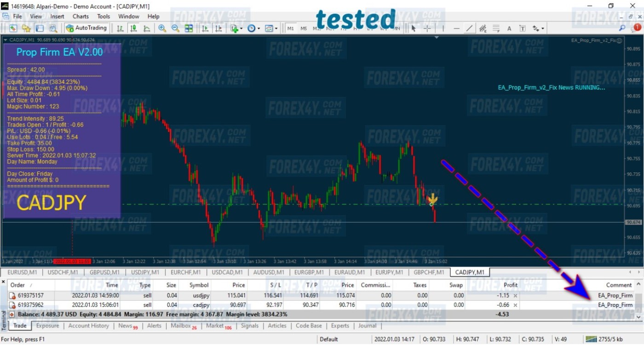Select the horizontal line tool

pos(456,29)
